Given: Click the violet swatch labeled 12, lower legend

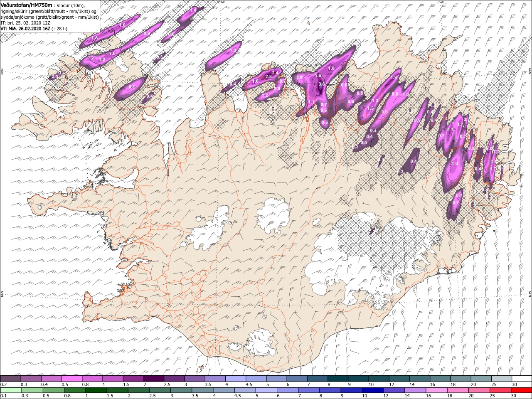Looking at the screenshot, I should 394,390.
